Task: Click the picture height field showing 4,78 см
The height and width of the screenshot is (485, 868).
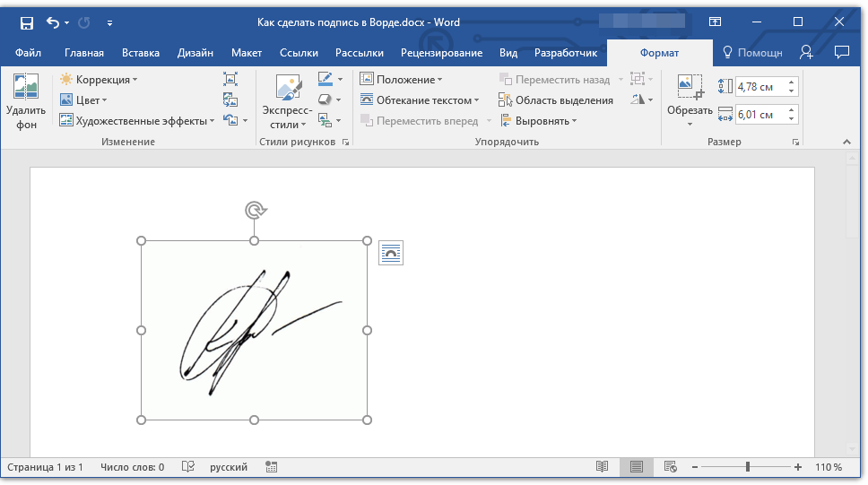Action: tap(759, 87)
